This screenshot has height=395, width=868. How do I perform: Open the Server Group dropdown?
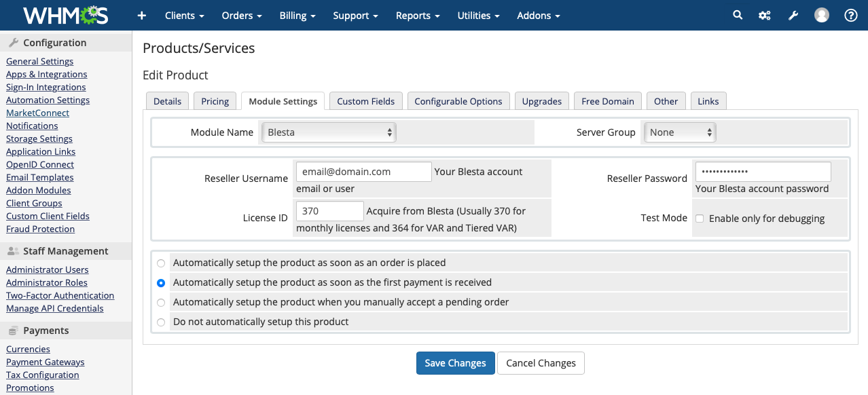tap(680, 132)
